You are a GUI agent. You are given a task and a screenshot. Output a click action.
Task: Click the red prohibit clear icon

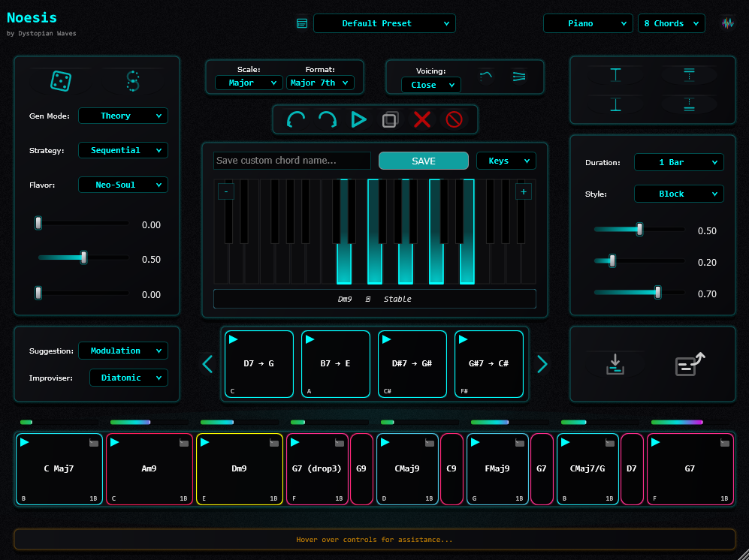454,119
